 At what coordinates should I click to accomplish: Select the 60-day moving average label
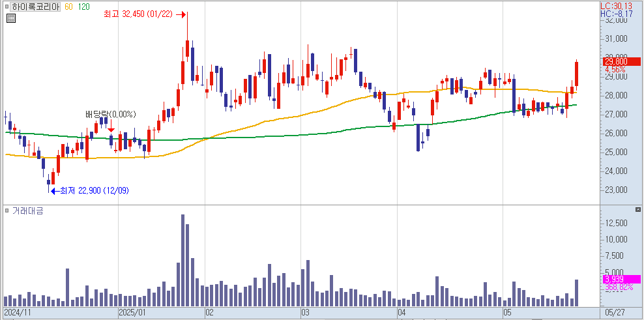(68, 7)
